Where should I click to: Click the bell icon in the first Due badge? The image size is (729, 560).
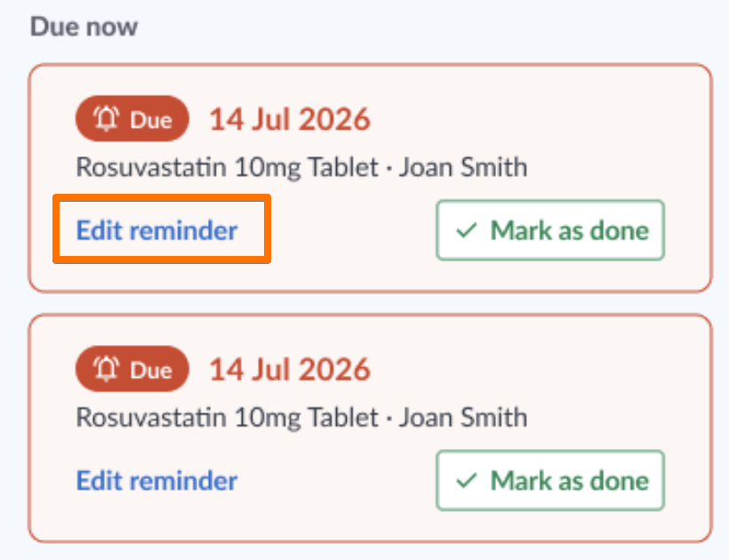[107, 118]
